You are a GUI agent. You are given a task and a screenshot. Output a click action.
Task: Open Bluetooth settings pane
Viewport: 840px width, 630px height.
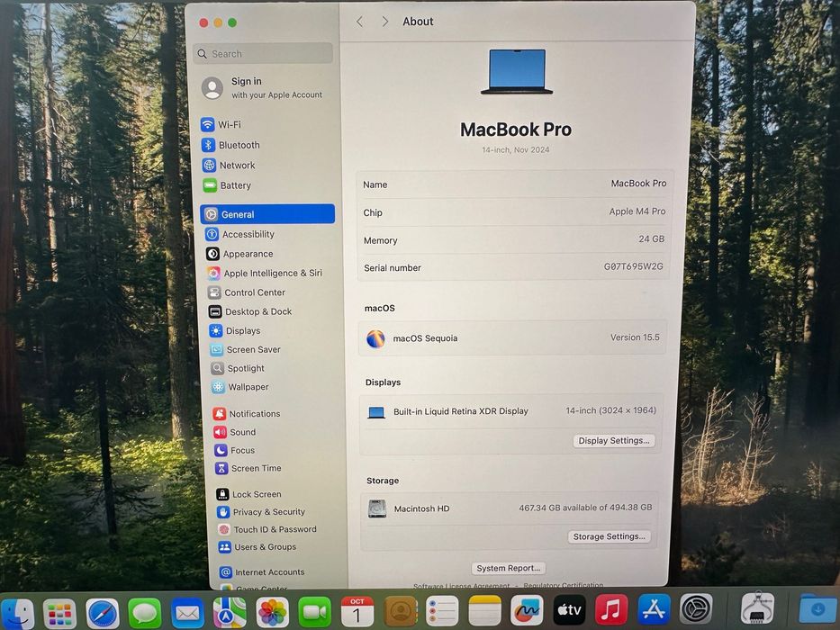point(230,145)
